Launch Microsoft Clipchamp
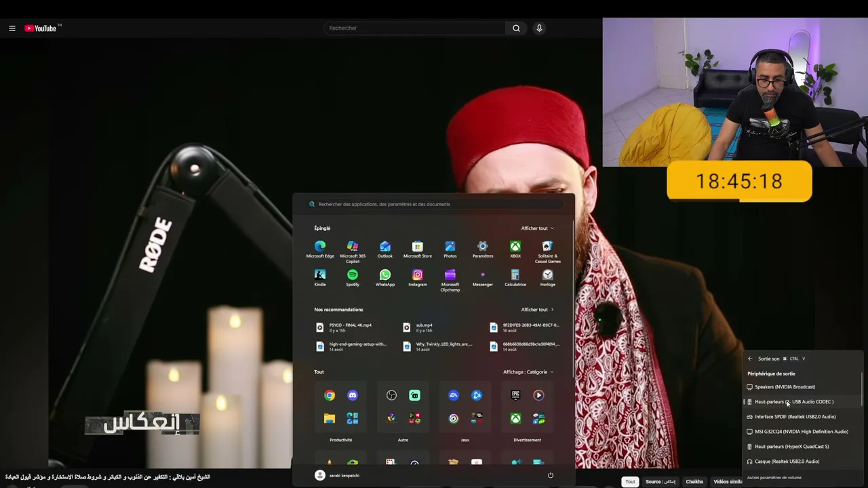The width and height of the screenshot is (868, 488). click(x=450, y=280)
